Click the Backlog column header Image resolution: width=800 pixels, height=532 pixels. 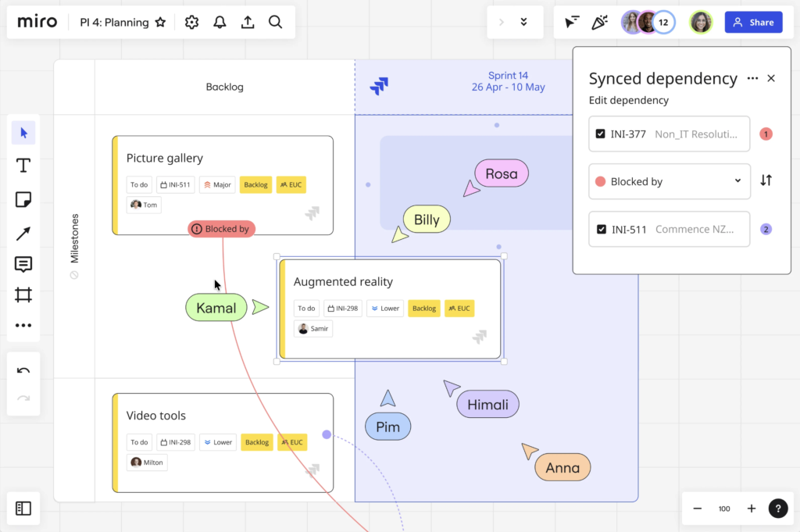coord(224,87)
